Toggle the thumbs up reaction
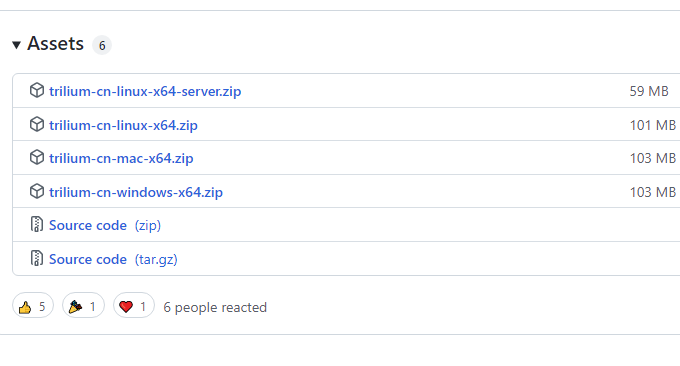The height and width of the screenshot is (366, 680). tap(33, 306)
